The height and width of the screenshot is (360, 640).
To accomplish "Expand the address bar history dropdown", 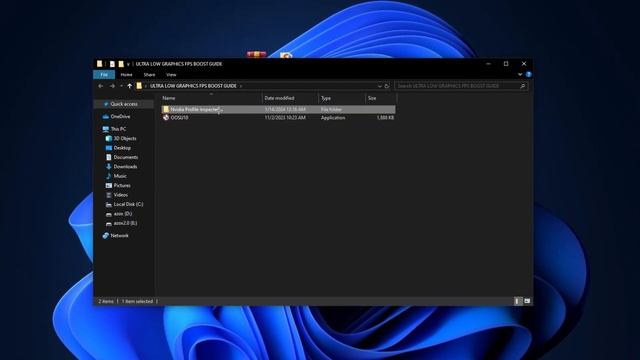I will point(380,86).
